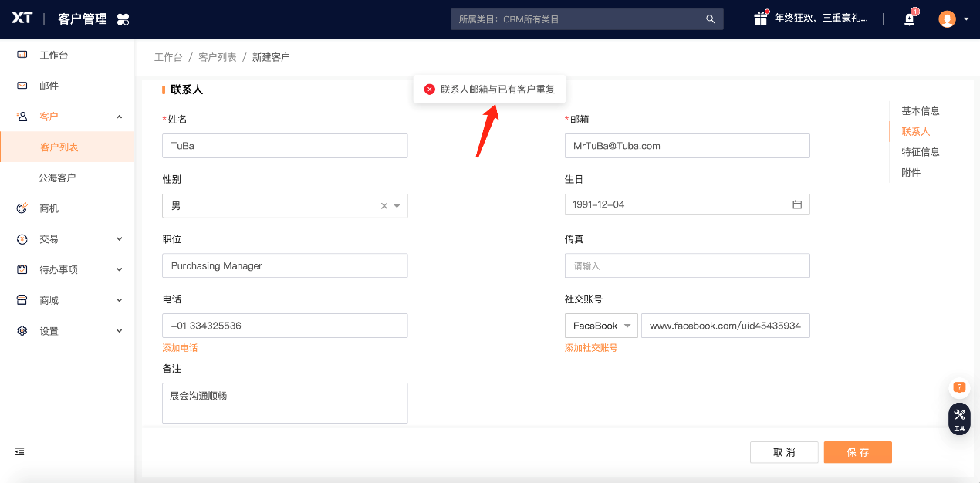Click 添加电话 to add another phone

point(180,348)
